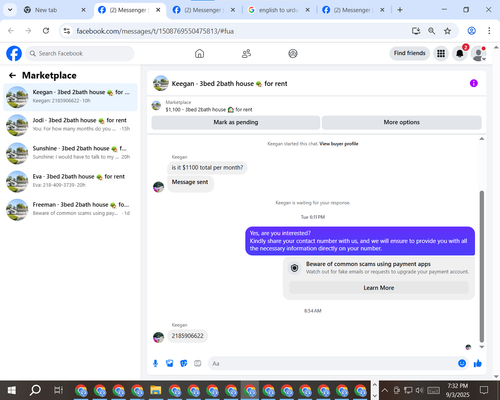Show hidden system tray icons

click(385, 390)
